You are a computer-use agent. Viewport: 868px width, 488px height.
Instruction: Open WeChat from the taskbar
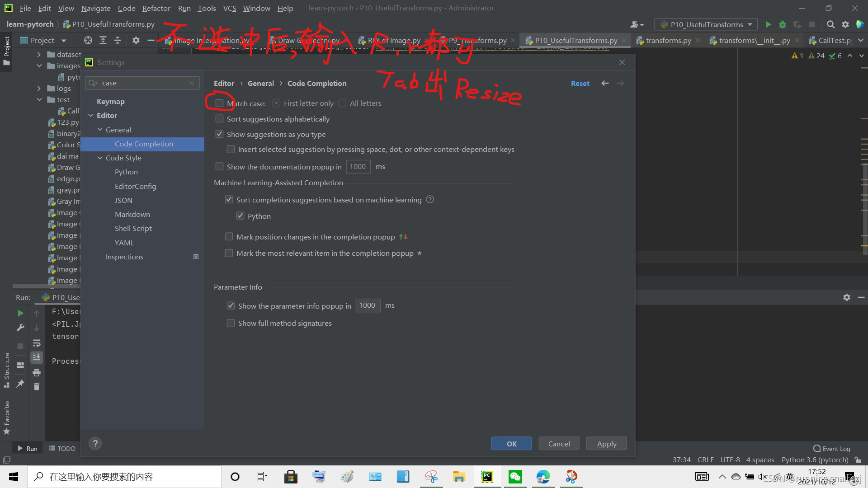515,477
